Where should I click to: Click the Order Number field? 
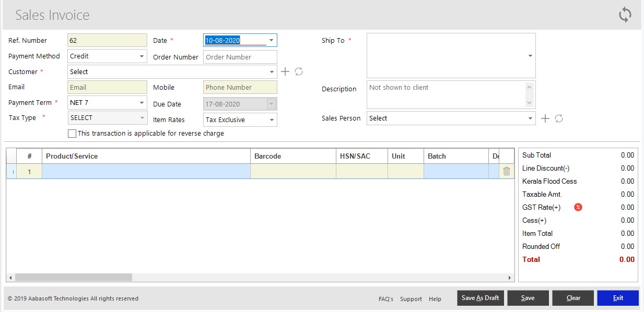click(239, 56)
